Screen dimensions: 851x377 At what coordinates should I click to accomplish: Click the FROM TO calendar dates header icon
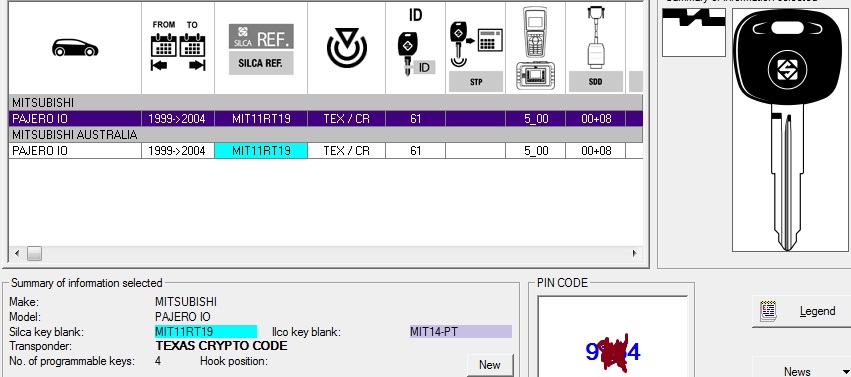[x=178, y=46]
